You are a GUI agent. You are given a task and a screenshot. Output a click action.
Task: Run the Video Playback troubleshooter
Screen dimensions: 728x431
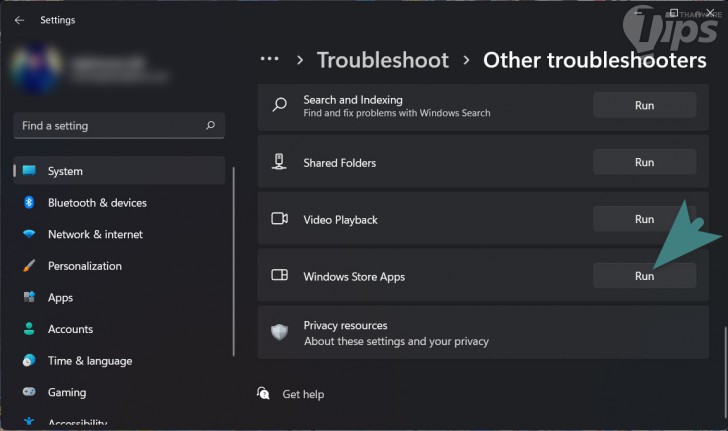click(644, 219)
